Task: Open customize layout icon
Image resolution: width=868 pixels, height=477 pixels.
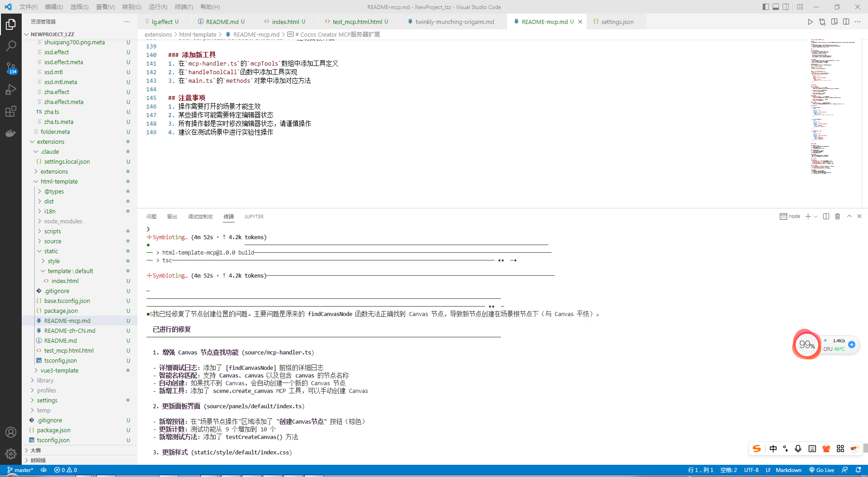Action: [x=800, y=7]
